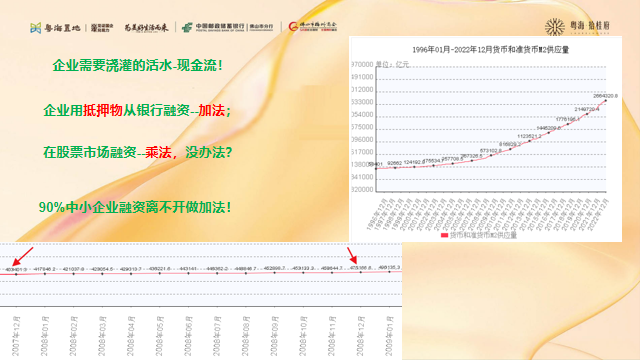Click the 粤海置地 butterfly logo
The image size is (640, 360).
(x=36, y=28)
